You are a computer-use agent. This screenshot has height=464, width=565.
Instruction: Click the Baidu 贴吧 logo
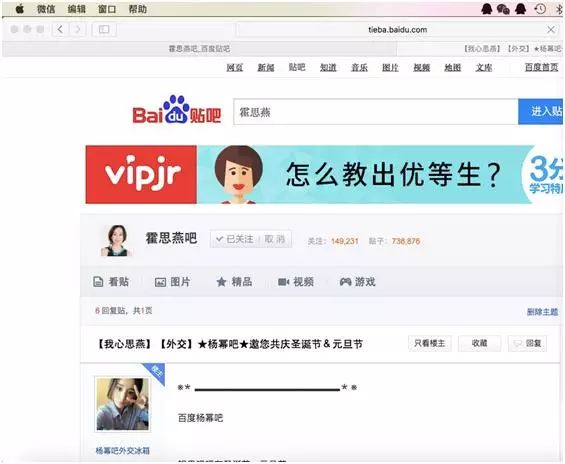coord(177,110)
